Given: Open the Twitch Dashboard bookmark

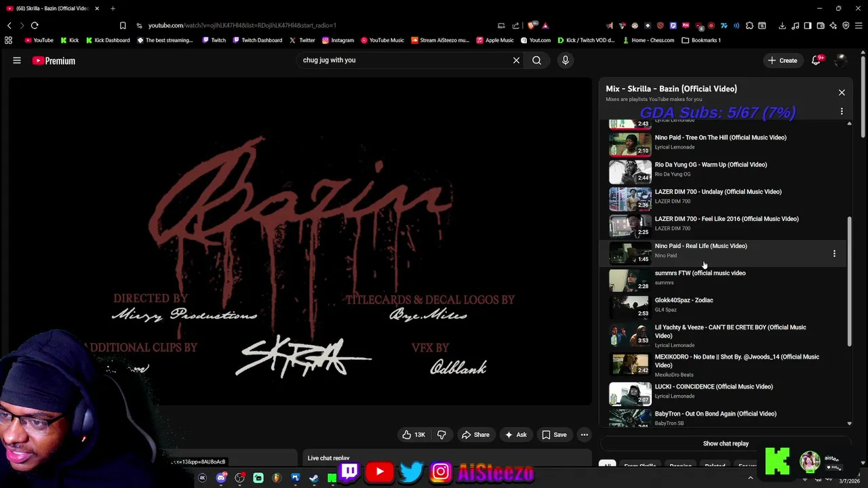Looking at the screenshot, I should (x=257, y=40).
